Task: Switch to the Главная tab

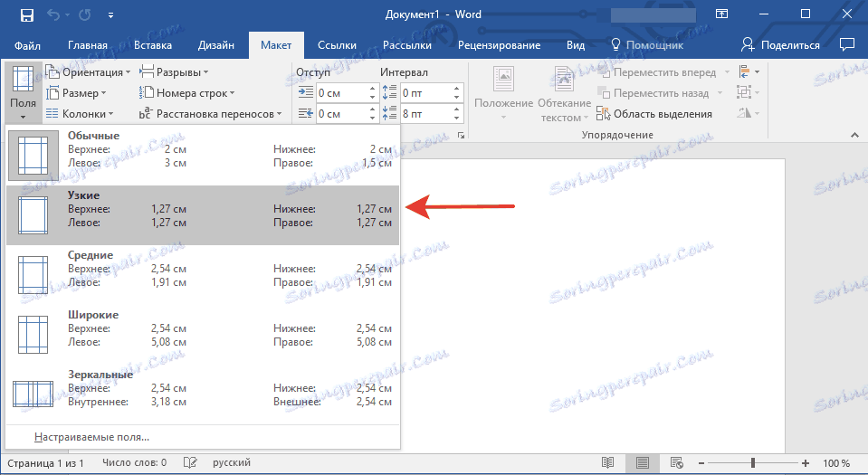Action: (x=88, y=45)
